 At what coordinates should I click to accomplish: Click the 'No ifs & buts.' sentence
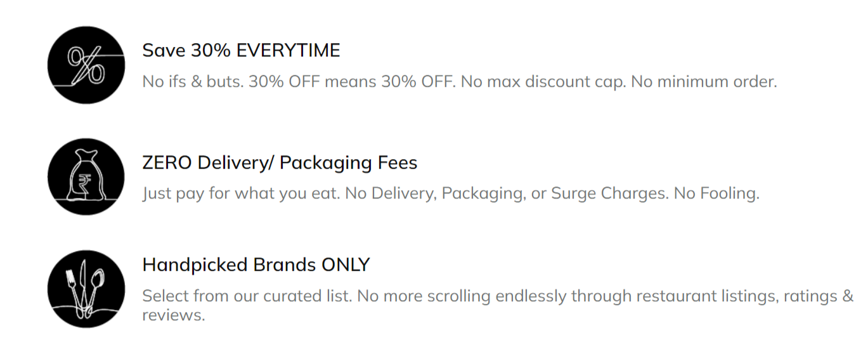[x=193, y=82]
